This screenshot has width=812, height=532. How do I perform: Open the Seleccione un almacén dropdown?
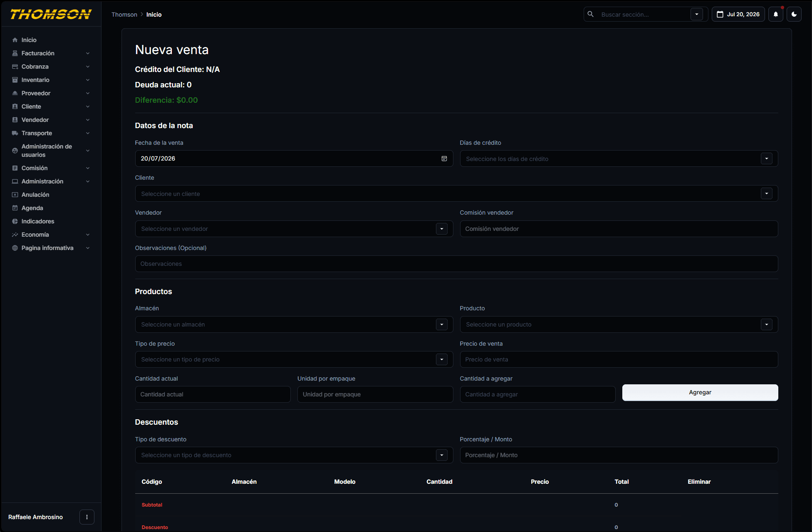tap(442, 324)
